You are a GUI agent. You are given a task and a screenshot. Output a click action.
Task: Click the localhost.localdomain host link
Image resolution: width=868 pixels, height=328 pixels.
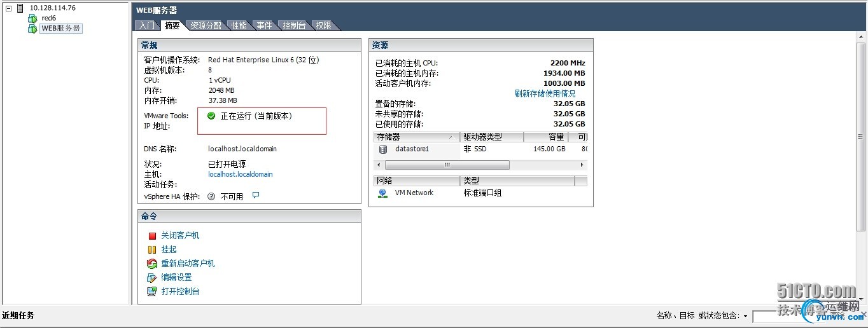pos(240,174)
